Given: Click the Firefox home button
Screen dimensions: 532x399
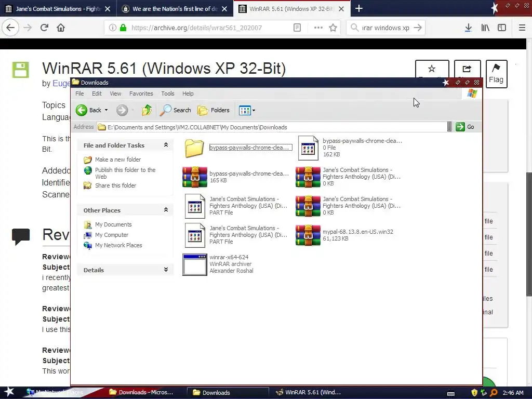Looking at the screenshot, I should coord(61,28).
